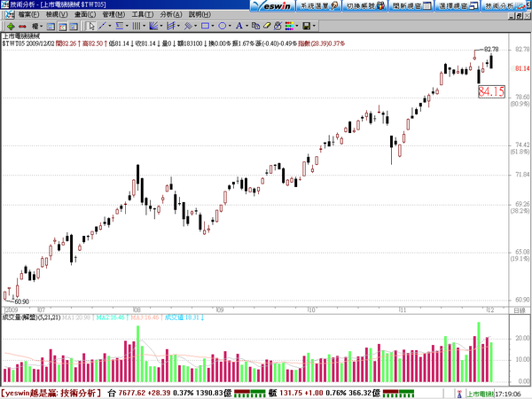Image resolution: width=532 pixels, height=399 pixels.
Task: Open the 說明(H) menu
Action: pos(199,14)
